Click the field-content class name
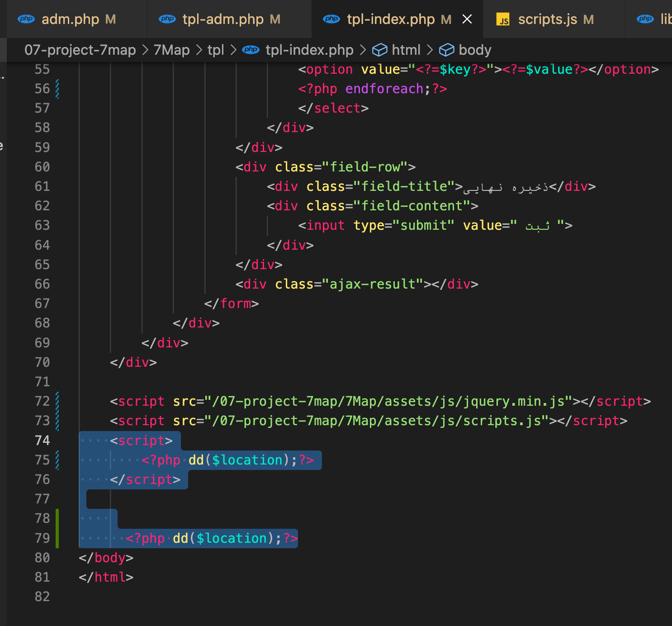 click(x=412, y=206)
